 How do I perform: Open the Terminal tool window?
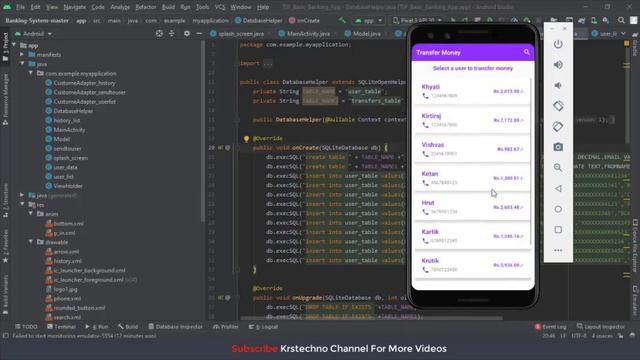(x=61, y=327)
